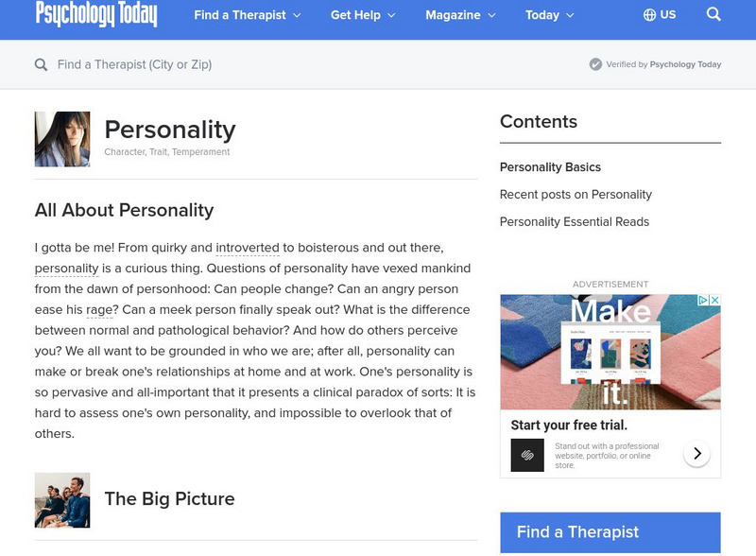Click the Squarespace logo in the ad
756x556 pixels.
(527, 455)
